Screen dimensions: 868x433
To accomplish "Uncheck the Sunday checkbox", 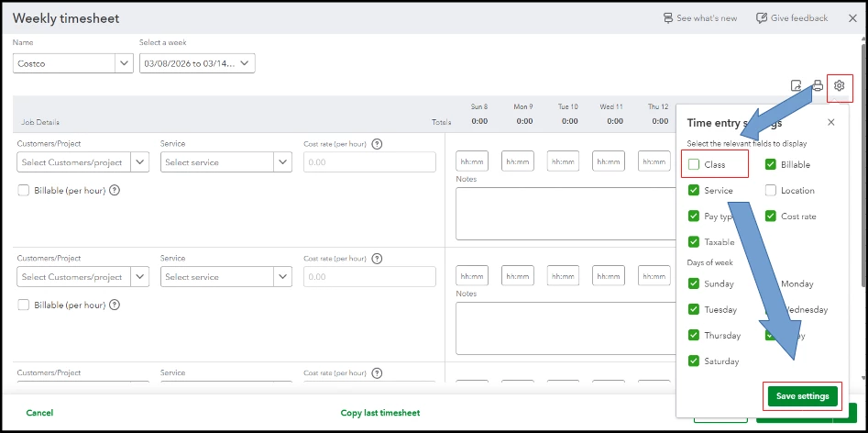I will point(694,283).
